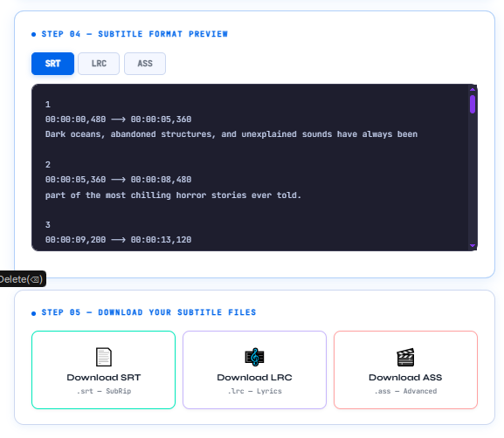Switch to the LRC format tab

point(99,64)
